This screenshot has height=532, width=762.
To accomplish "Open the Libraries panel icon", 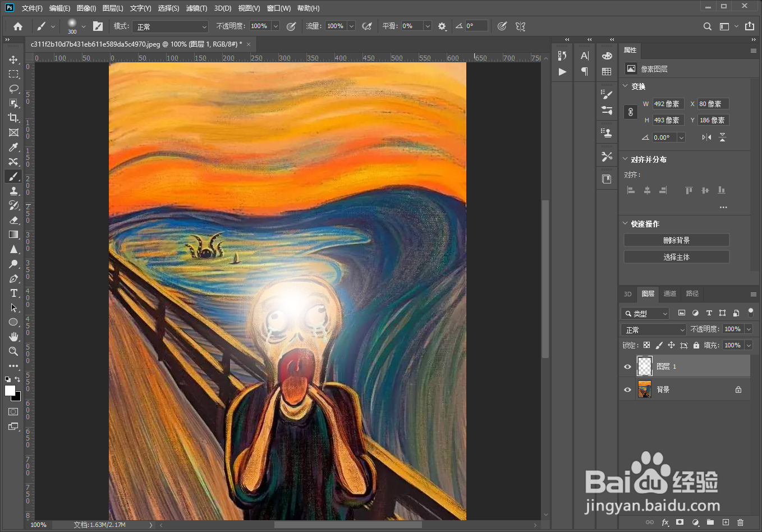I will 607,179.
